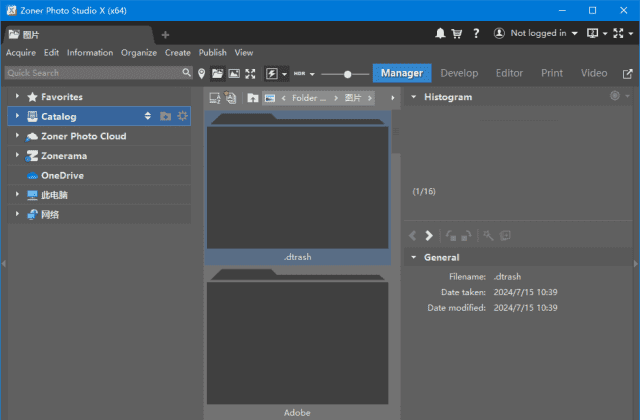Viewport: 640px width, 420px height.
Task: Rotate left icon in side panel
Action: (x=451, y=236)
